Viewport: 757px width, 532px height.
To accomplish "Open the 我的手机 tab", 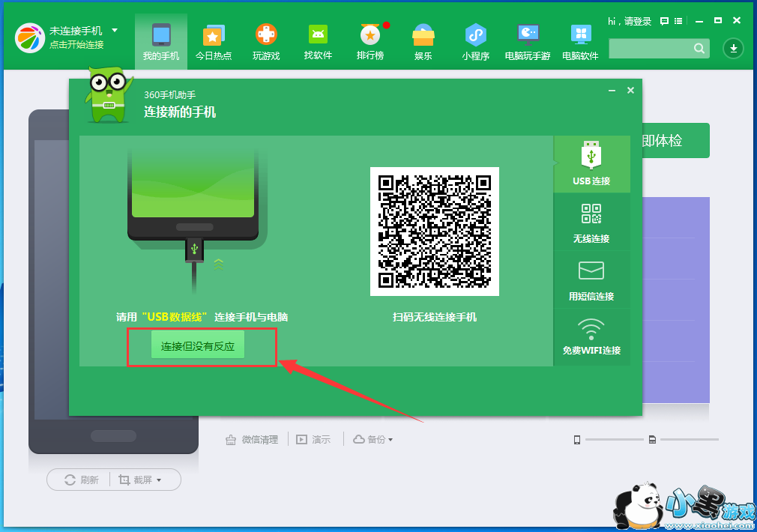I will tap(160, 42).
